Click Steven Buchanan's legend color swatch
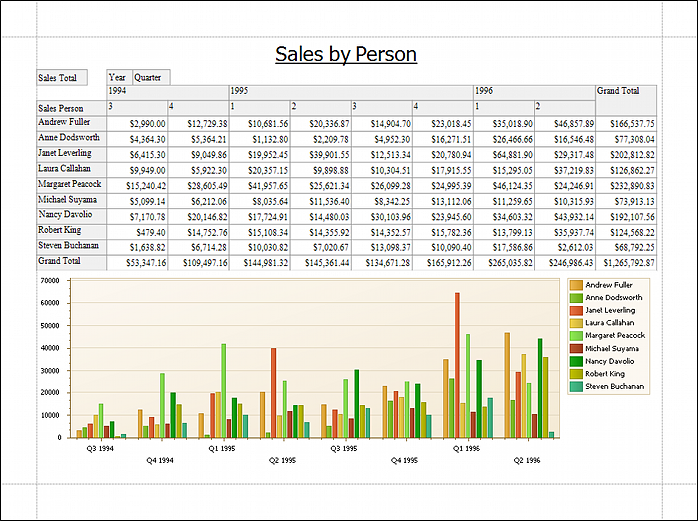 tap(576, 386)
